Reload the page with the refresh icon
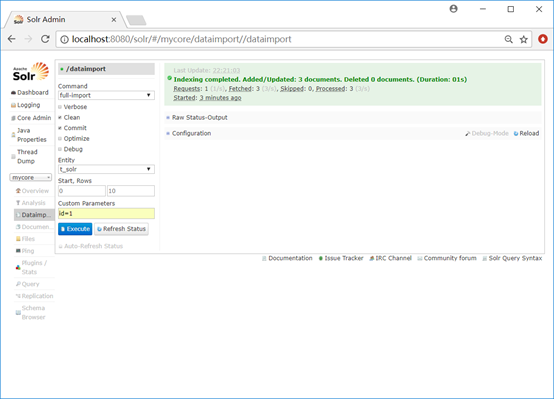The height and width of the screenshot is (399, 554). tap(45, 39)
